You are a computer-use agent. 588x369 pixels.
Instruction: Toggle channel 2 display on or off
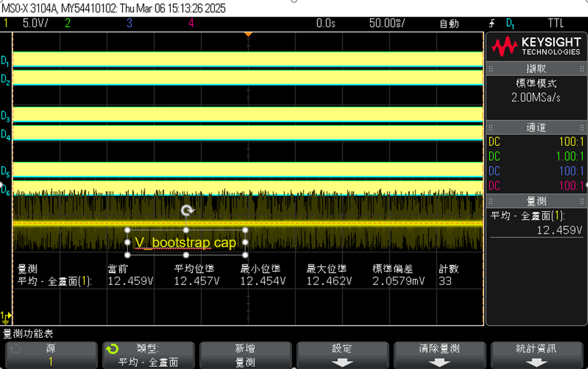pos(67,24)
